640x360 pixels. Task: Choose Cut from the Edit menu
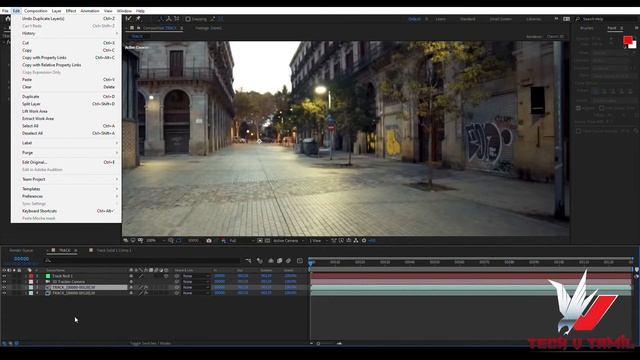(66, 43)
